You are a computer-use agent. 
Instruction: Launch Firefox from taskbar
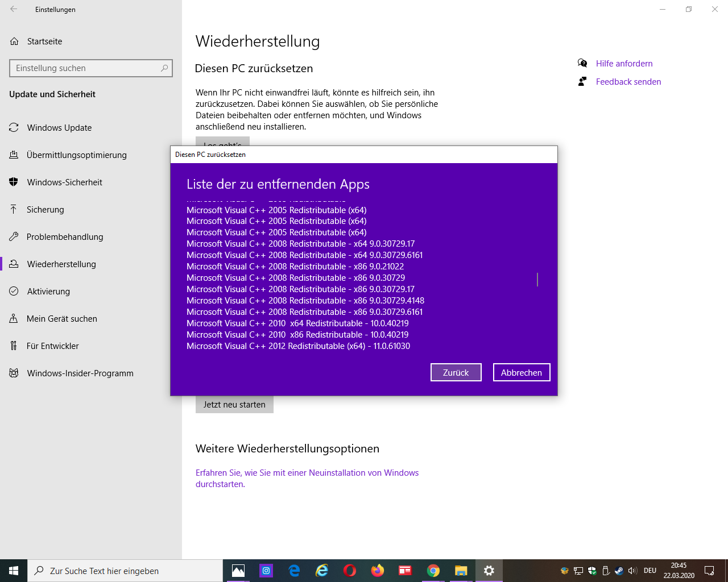pos(378,571)
